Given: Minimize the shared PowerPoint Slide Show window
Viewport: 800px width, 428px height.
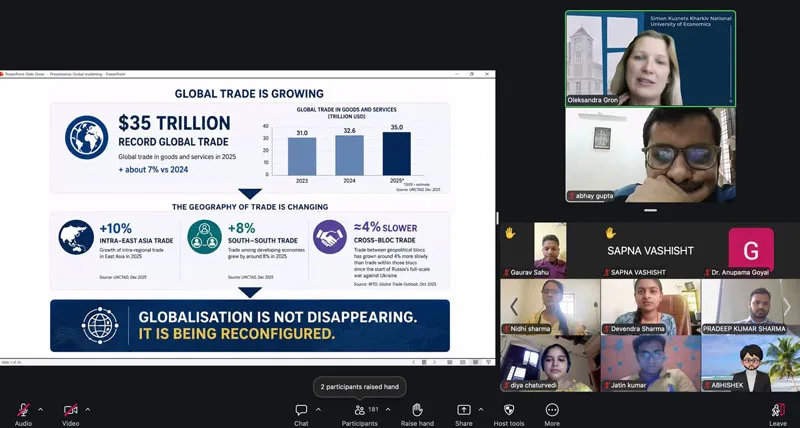Looking at the screenshot, I should [x=457, y=74].
